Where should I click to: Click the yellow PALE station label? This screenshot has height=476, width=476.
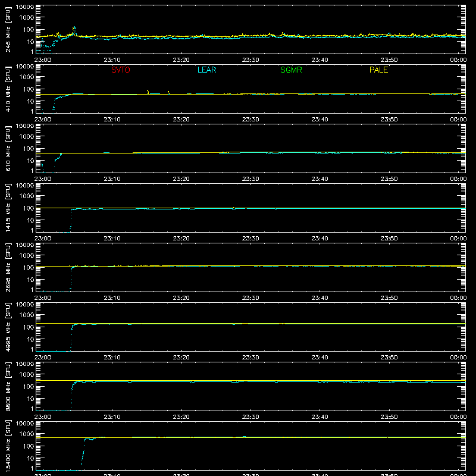click(x=378, y=70)
